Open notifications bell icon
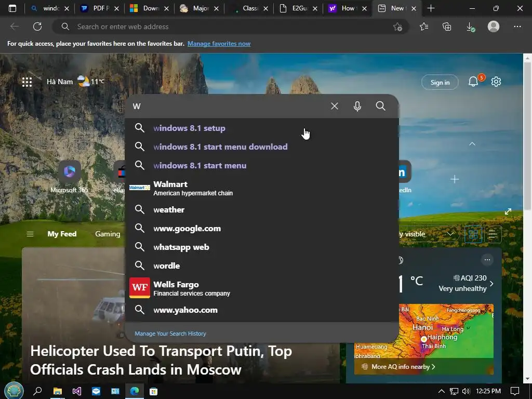Image resolution: width=532 pixels, height=399 pixels. pos(473,82)
